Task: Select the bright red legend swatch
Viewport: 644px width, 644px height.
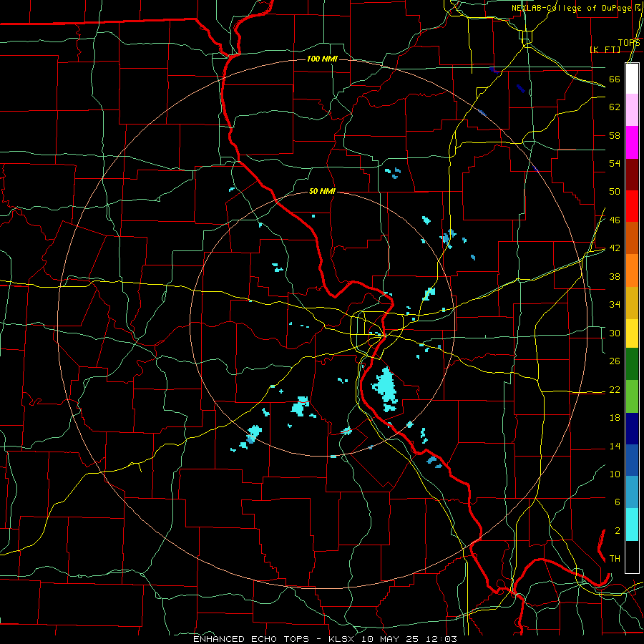Action: click(x=632, y=206)
